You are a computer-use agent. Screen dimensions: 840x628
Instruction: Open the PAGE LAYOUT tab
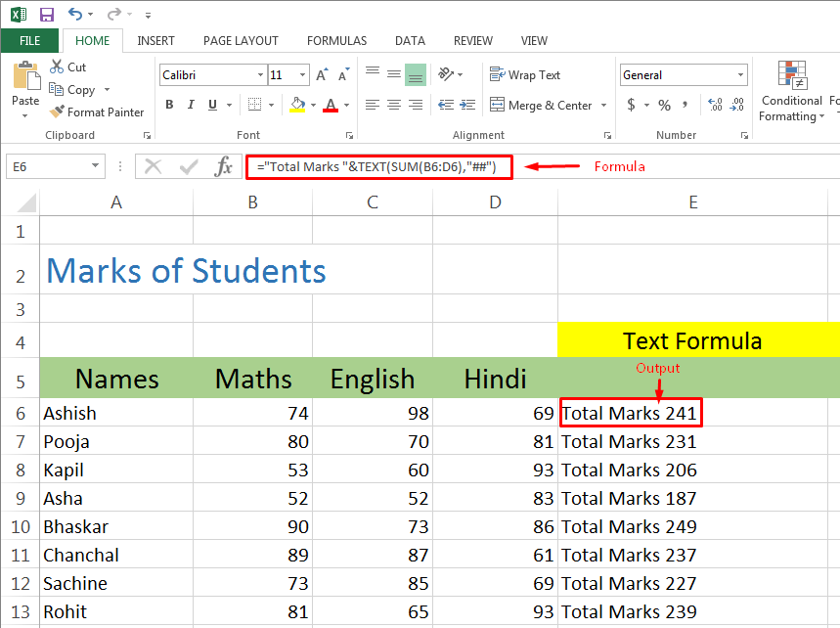click(x=241, y=41)
